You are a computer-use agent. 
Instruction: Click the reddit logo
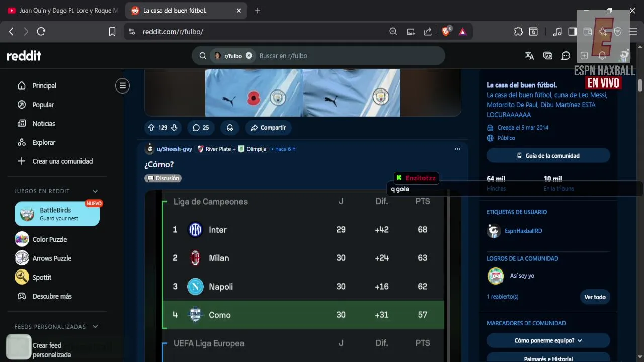click(24, 56)
